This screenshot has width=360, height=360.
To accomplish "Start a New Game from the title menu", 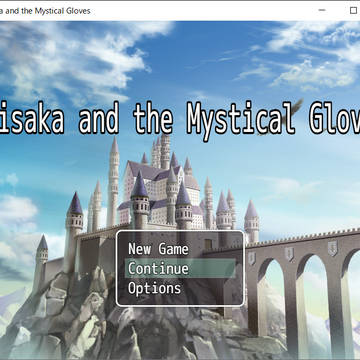I will pyautogui.click(x=180, y=249).
